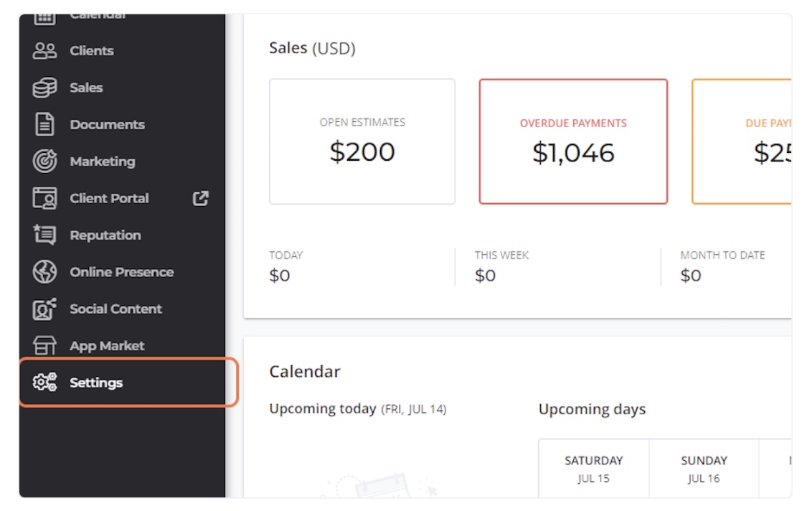812x511 pixels.
Task: Select the Clients icon in the sidebar
Action: 45,50
